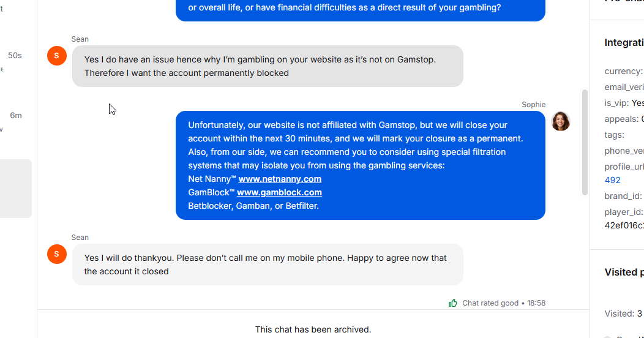Click the Integrations section heading
Screen dimensions: 644x338
click(x=624, y=43)
